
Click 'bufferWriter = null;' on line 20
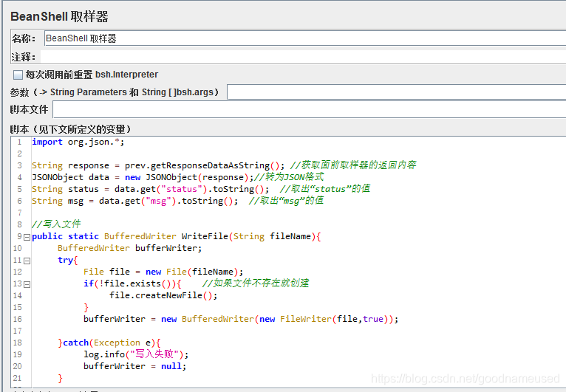[x=134, y=366]
